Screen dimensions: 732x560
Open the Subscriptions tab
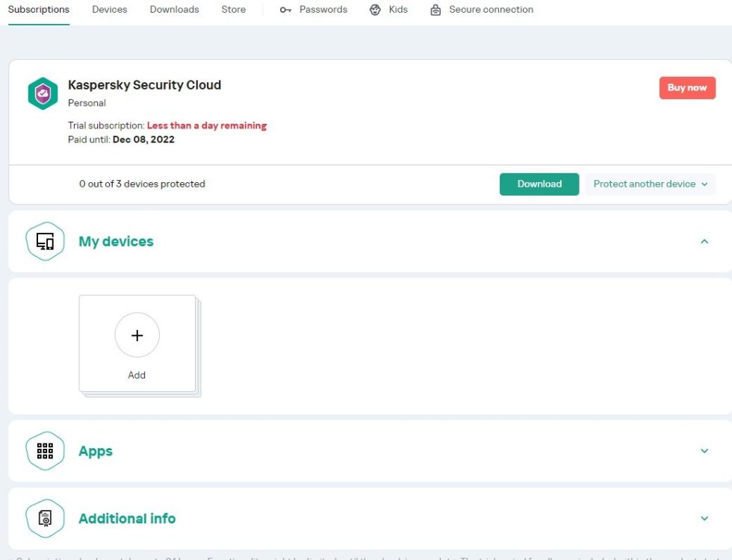pos(39,9)
